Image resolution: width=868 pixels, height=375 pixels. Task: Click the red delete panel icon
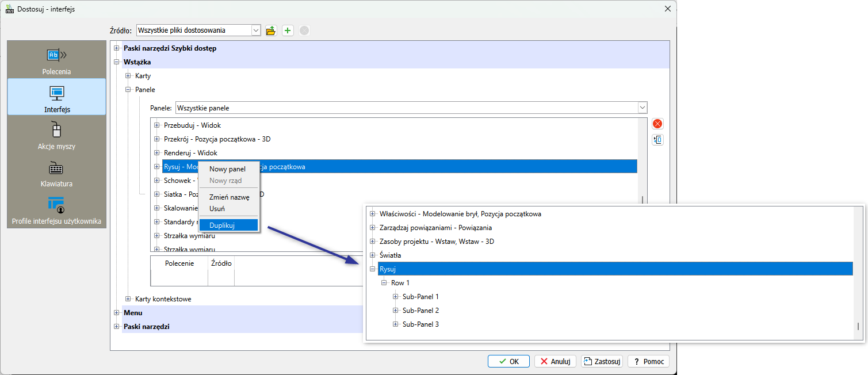tap(657, 124)
